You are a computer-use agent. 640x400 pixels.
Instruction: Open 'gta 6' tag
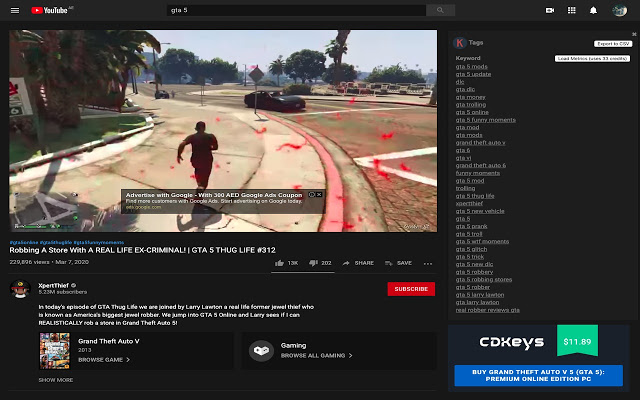[463, 150]
